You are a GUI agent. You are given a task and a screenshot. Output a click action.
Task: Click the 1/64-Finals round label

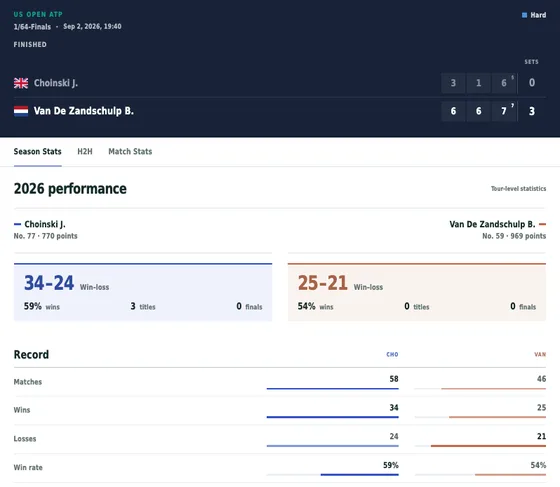tap(32, 27)
